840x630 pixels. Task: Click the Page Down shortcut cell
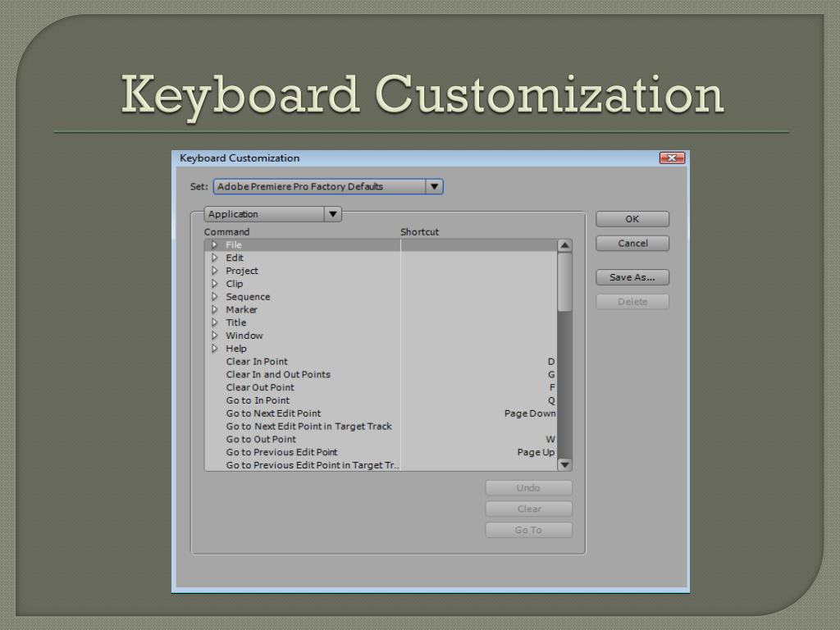[530, 413]
